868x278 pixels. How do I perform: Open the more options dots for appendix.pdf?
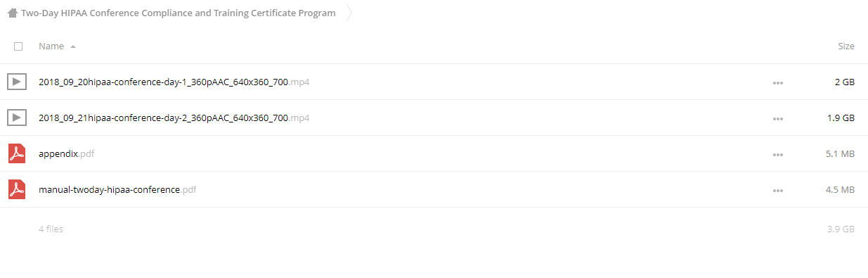(x=777, y=154)
